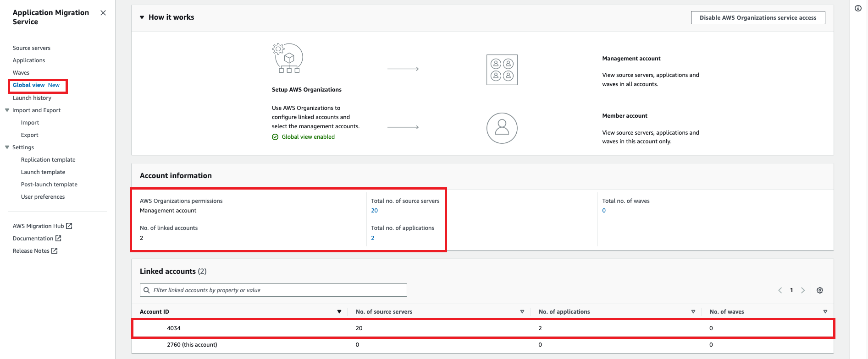
Task: Go to Waves page
Action: [x=21, y=73]
